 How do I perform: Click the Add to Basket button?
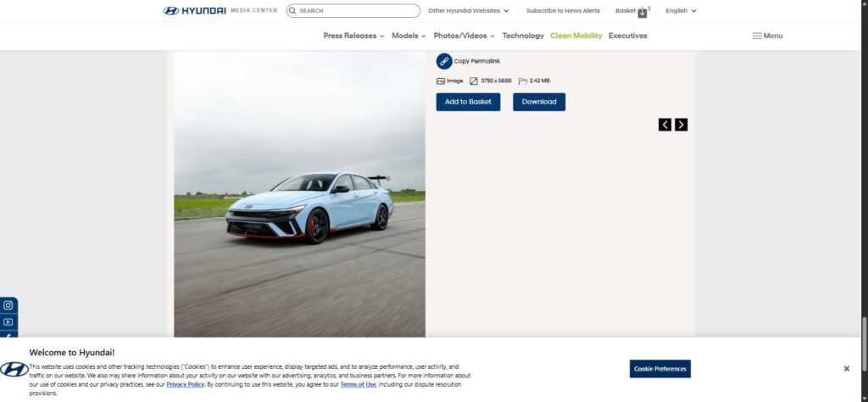(x=468, y=102)
